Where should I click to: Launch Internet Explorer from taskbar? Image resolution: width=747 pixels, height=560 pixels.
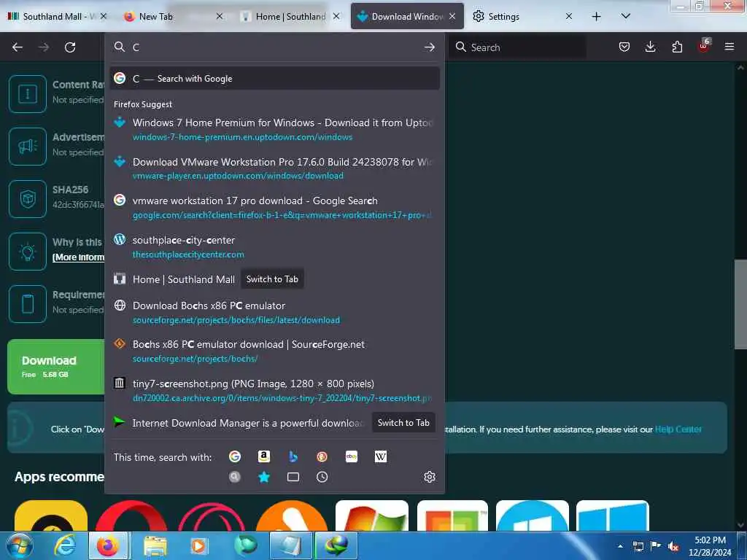coord(64,545)
